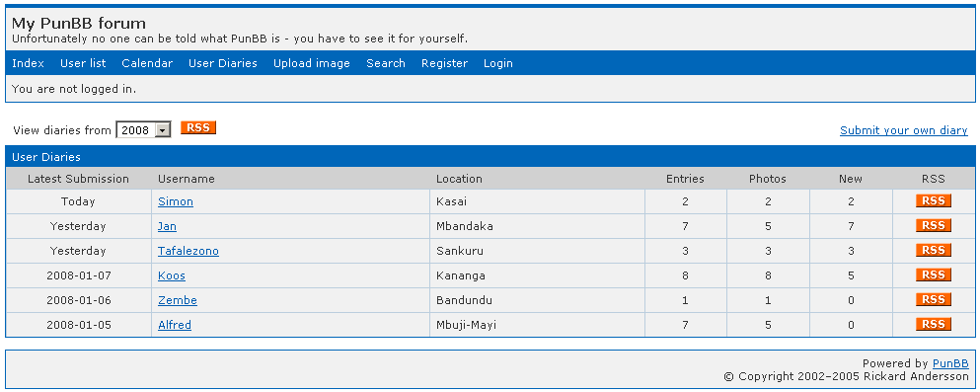Visit the PunBB footer link
The image size is (980, 392).
pyautogui.click(x=950, y=363)
